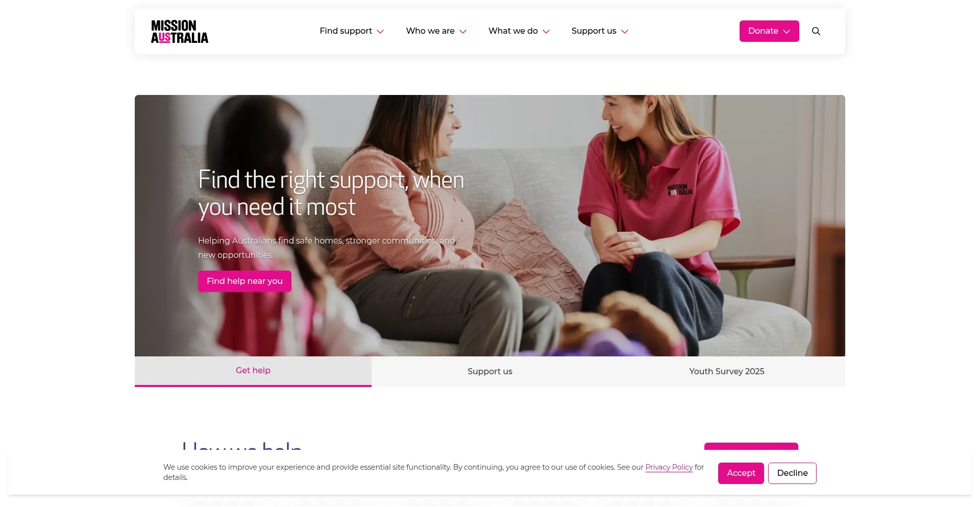This screenshot has height=507, width=980.
Task: Expand the Find support chevron
Action: (x=380, y=32)
